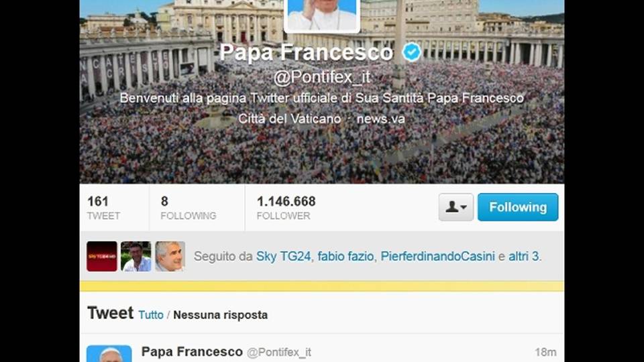Viewport: 644px width, 362px height.
Task: View the 161 Tweet count
Action: pos(104,208)
